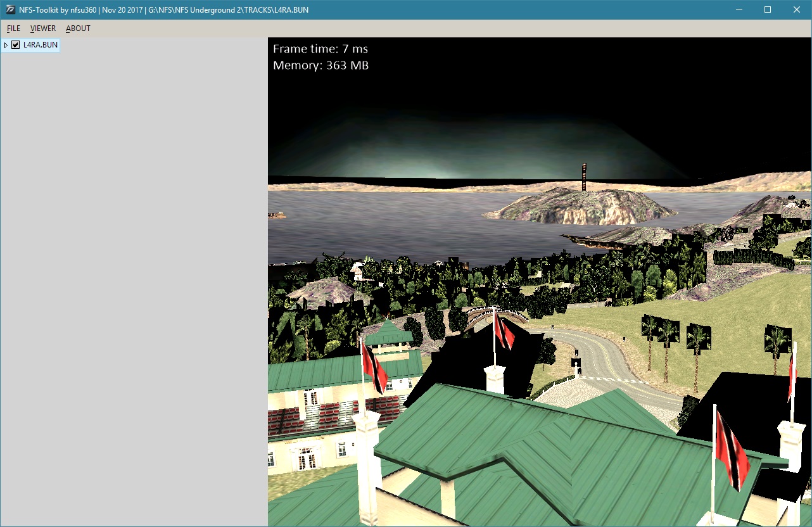Open the FILE menu
The height and width of the screenshot is (527, 812).
click(x=13, y=29)
